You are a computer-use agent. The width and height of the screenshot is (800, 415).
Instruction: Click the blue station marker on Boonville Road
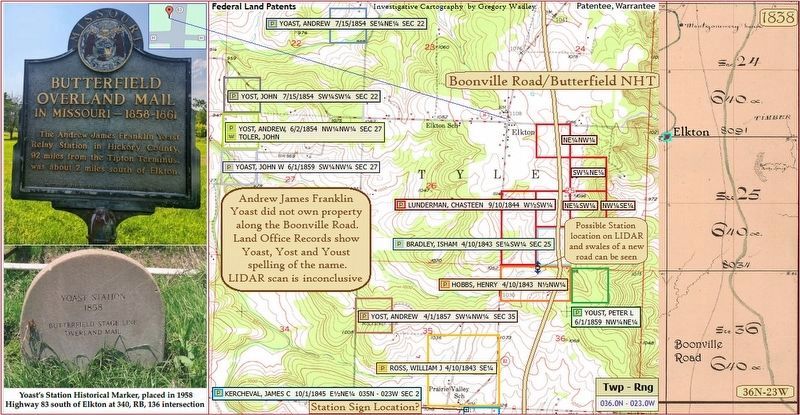(538, 267)
